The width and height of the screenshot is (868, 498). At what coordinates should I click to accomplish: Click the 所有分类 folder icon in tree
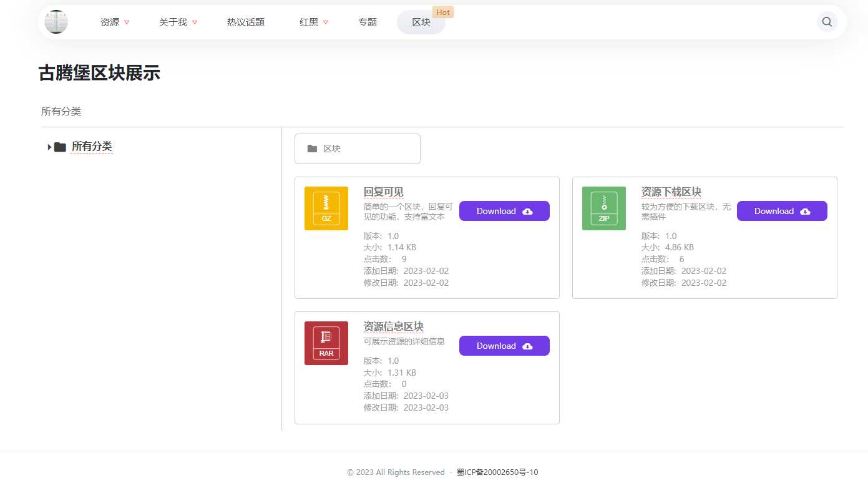(60, 147)
